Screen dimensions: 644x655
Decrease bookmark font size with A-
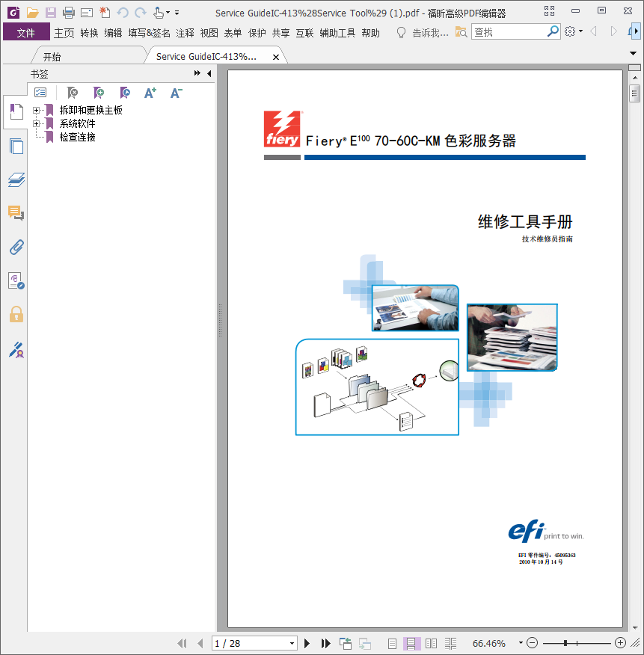pos(177,93)
